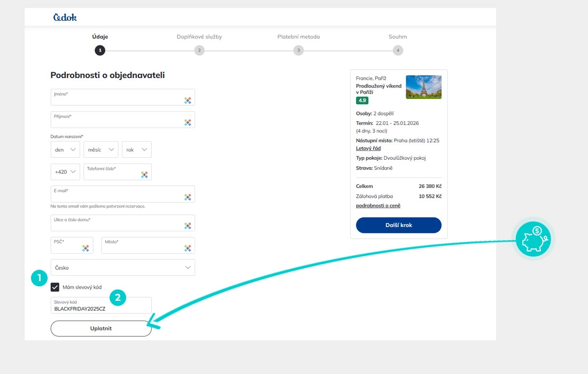Click autofill icon in Ulice field
588x374 pixels.
pyautogui.click(x=188, y=226)
